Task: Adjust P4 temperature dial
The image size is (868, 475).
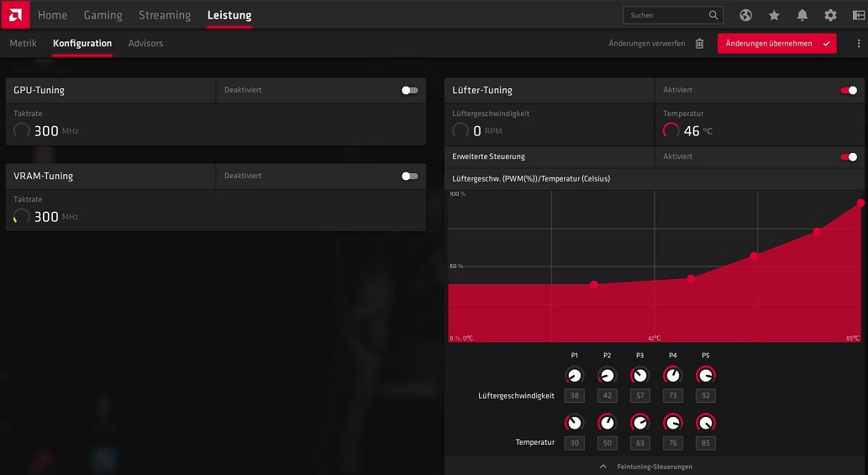Action: coord(672,423)
